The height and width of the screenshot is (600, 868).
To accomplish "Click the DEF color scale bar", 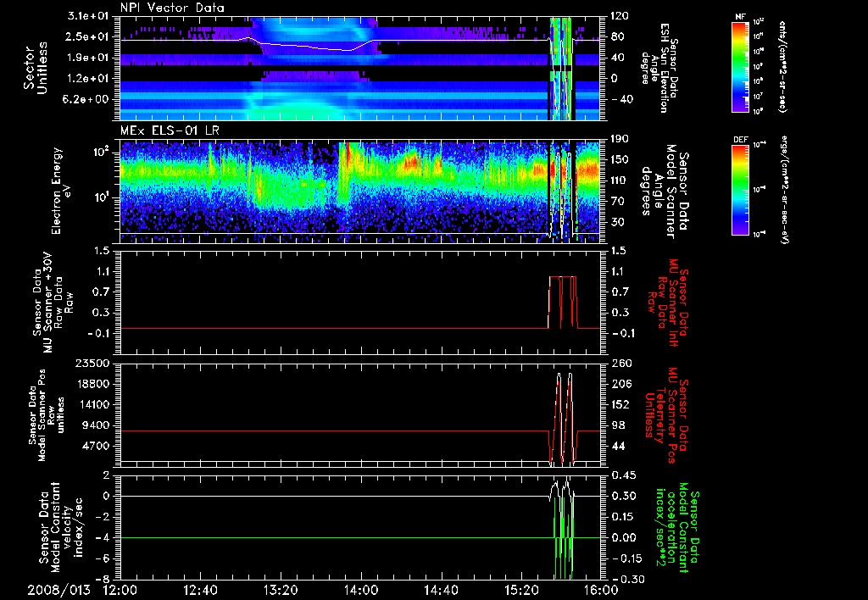I will click(x=738, y=189).
